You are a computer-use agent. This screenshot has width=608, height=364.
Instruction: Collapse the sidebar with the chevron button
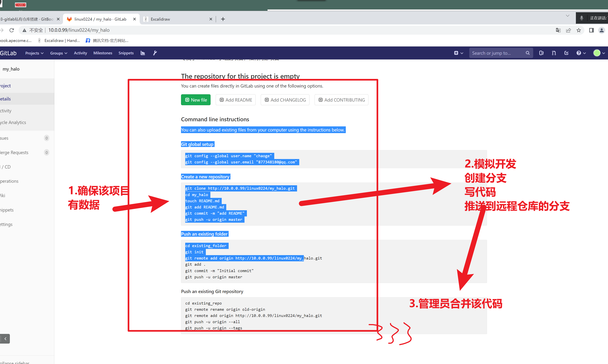5,339
